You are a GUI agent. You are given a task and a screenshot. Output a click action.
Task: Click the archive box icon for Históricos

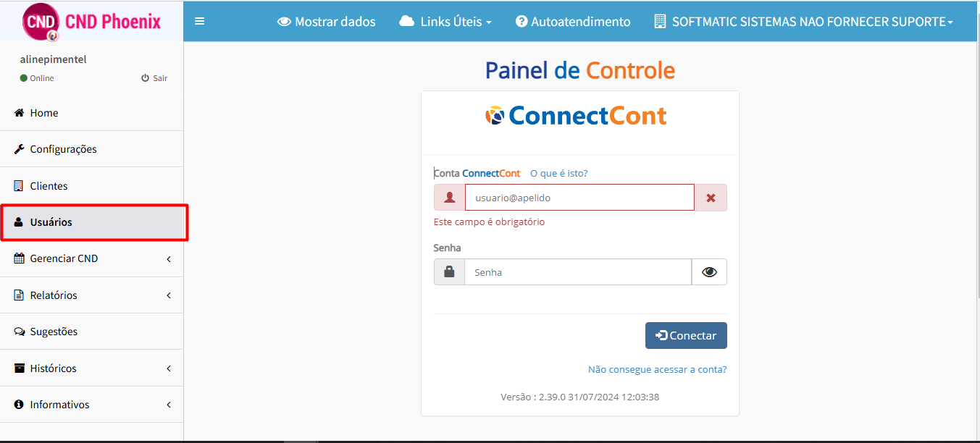pos(20,368)
